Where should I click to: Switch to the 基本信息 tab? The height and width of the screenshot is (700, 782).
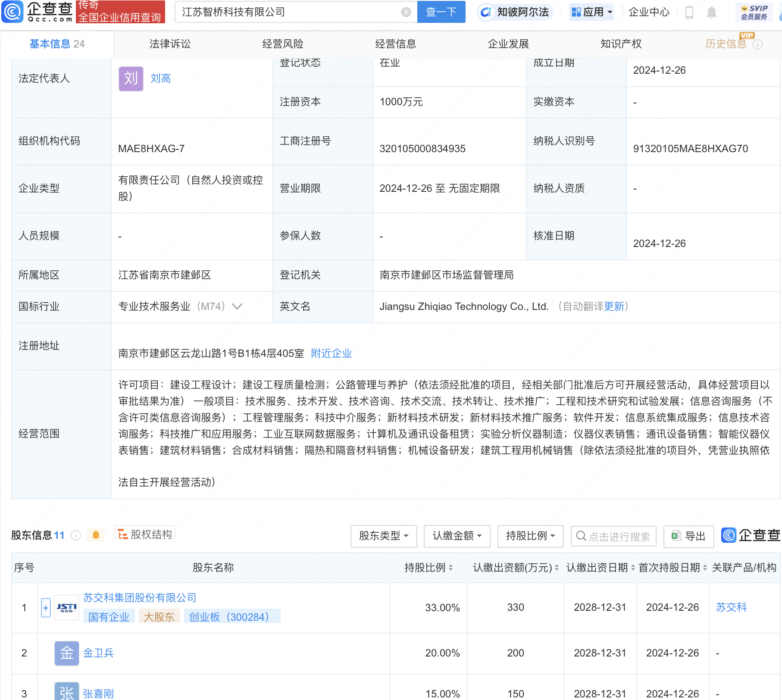click(57, 44)
